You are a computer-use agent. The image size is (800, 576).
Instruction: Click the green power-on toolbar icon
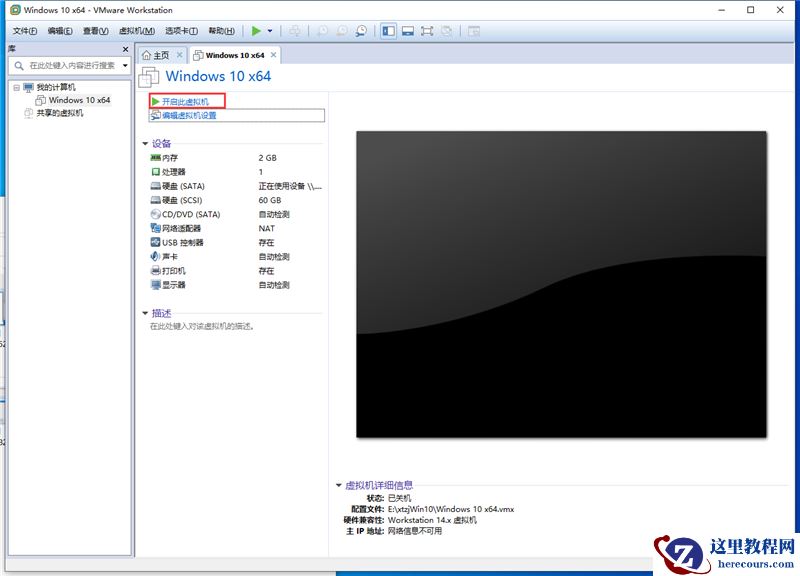[x=256, y=30]
